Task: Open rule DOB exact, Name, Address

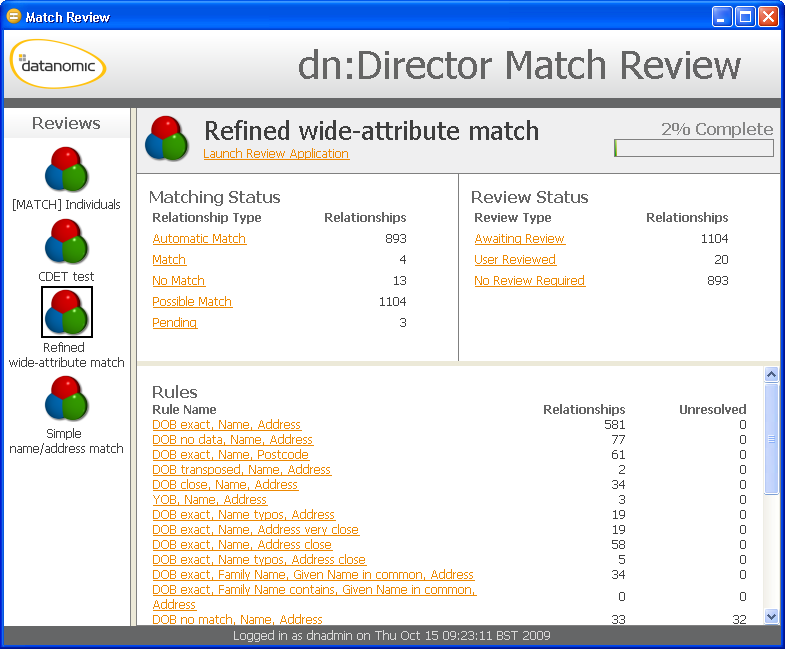Action: click(x=226, y=425)
